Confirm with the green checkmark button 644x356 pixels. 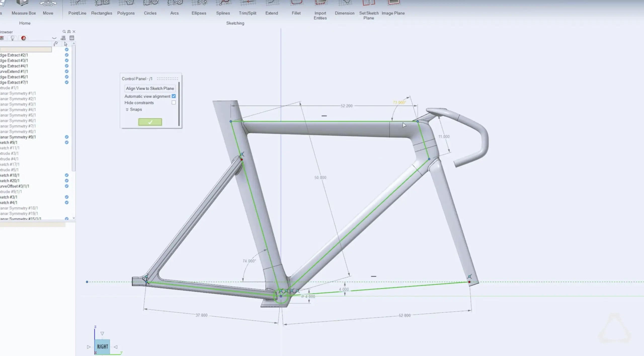150,122
